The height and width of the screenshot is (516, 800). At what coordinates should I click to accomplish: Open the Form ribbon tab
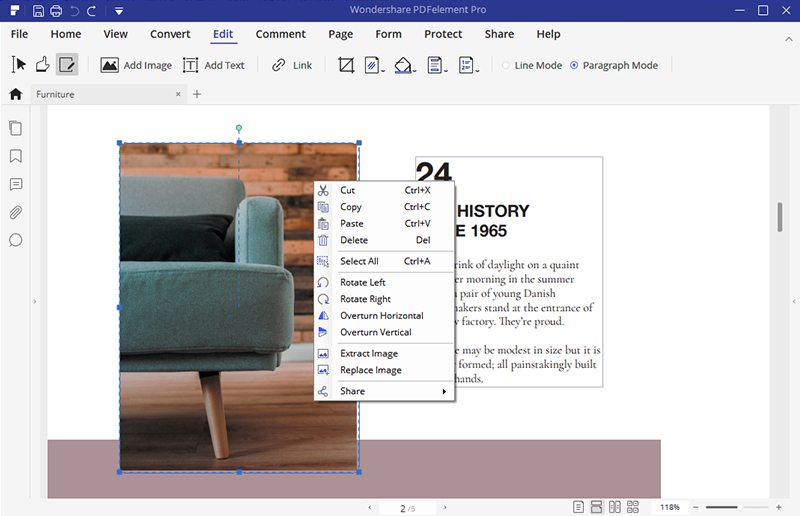pos(388,34)
